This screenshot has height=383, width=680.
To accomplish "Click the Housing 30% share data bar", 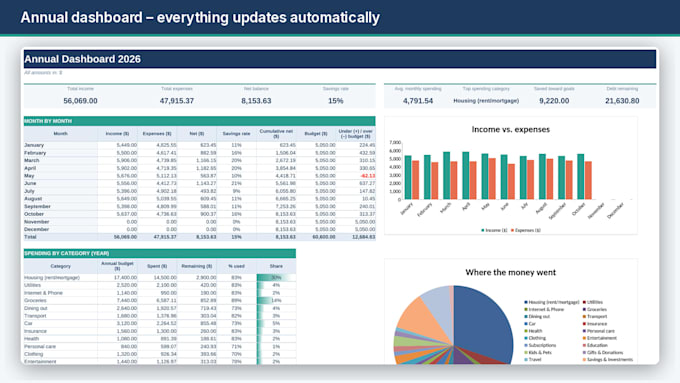I will [x=276, y=278].
